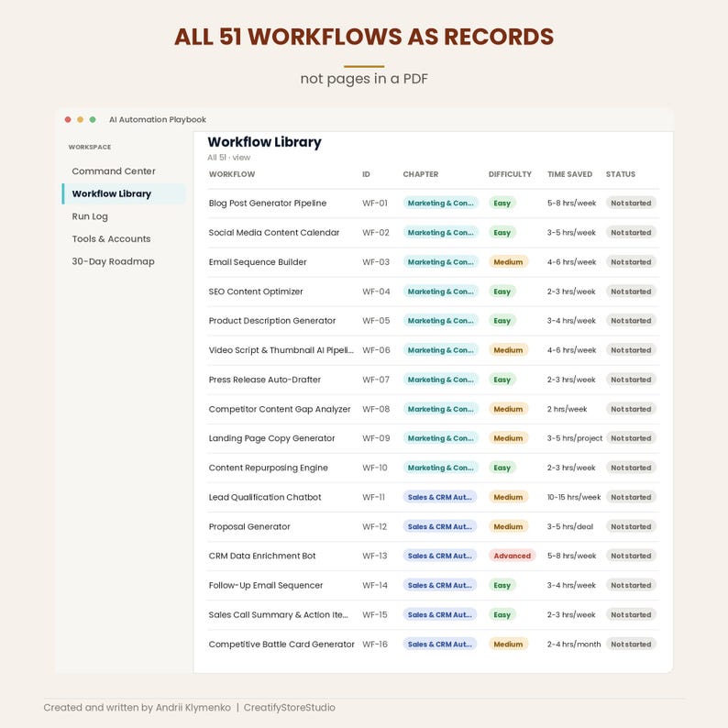Open Email Sequence Builder record
The image size is (728, 728).
pyautogui.click(x=258, y=262)
